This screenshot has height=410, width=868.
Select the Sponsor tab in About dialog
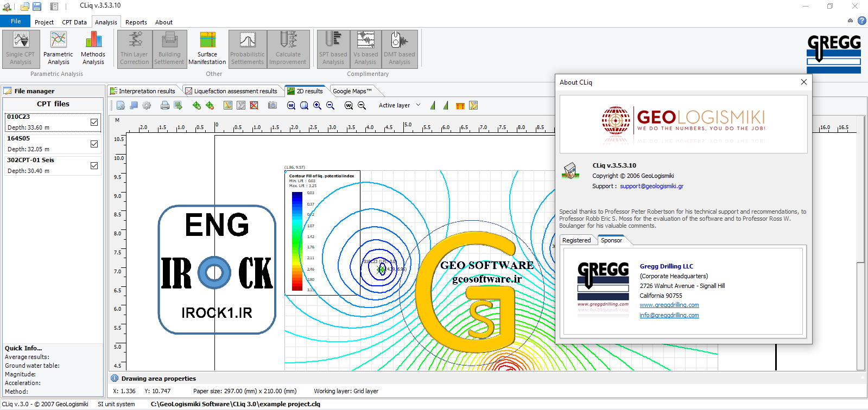pos(611,240)
